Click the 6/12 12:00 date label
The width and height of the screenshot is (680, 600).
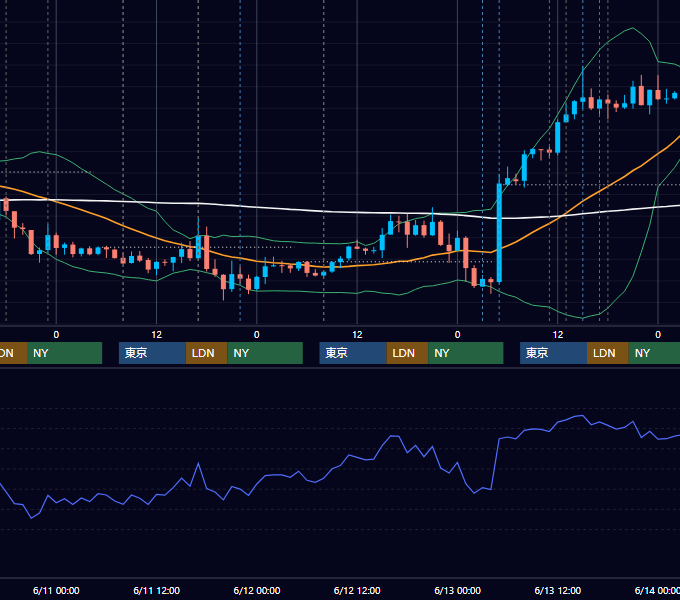357,590
